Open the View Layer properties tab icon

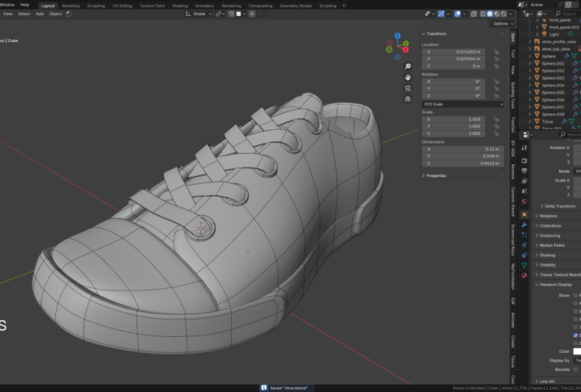[524, 181]
